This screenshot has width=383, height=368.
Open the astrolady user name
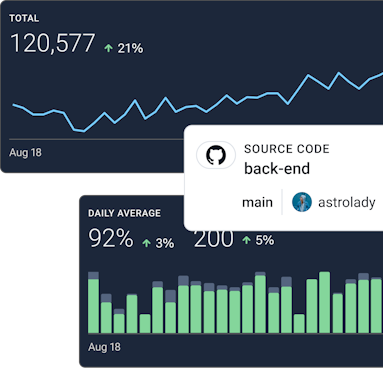tap(347, 202)
